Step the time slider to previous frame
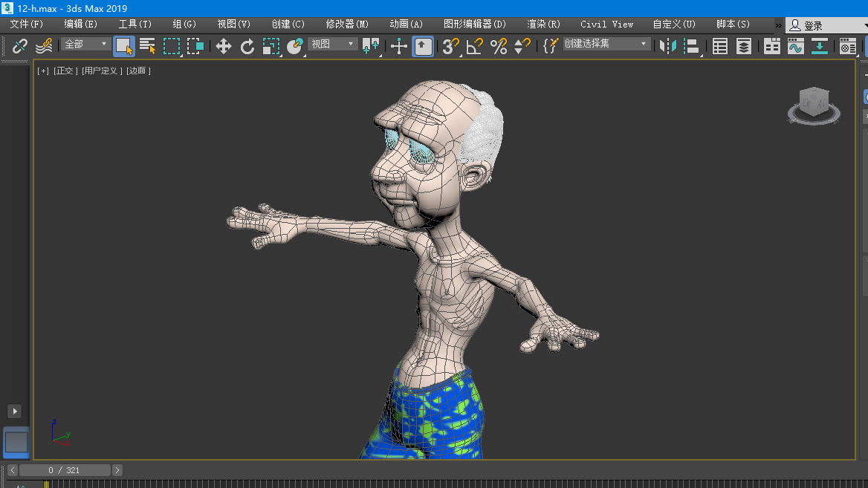Viewport: 868px width, 488px height. coord(13,470)
